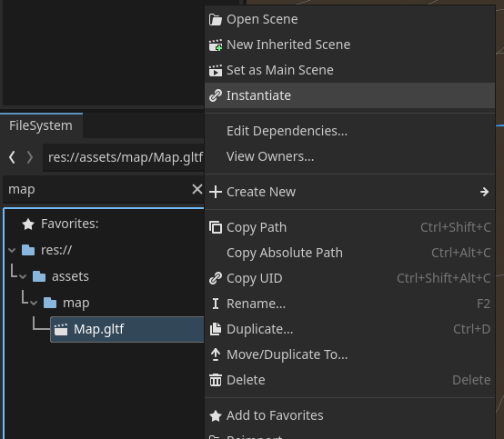
Task: Collapse the assets folder chevron
Action: point(23,276)
